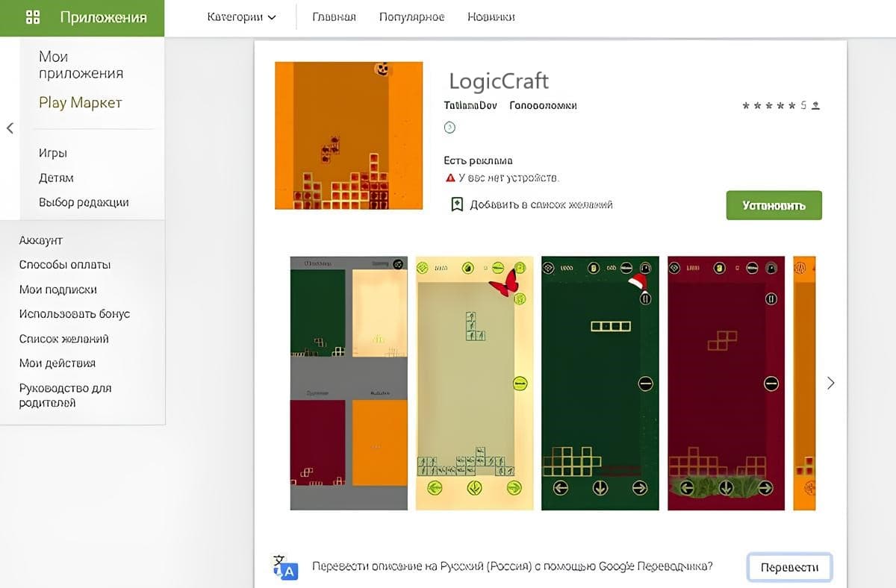Image resolution: width=896 pixels, height=588 pixels.
Task: Open the orange screenshot at the right
Action: (x=804, y=384)
